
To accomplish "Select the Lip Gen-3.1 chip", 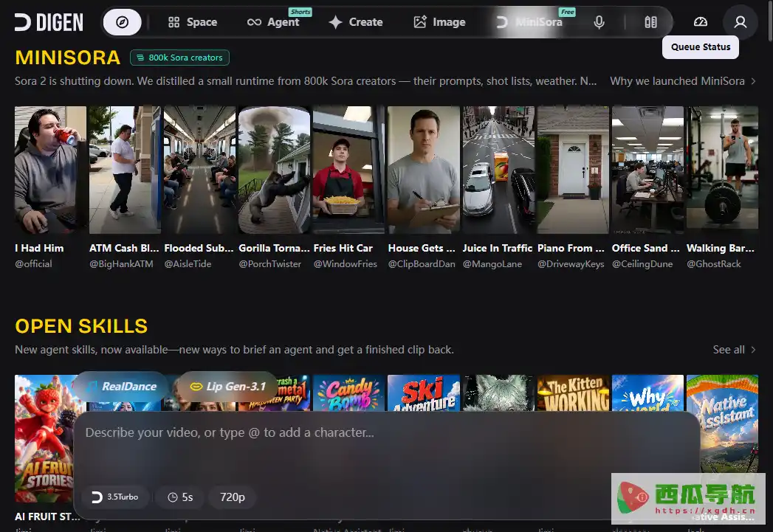I will pyautogui.click(x=227, y=387).
